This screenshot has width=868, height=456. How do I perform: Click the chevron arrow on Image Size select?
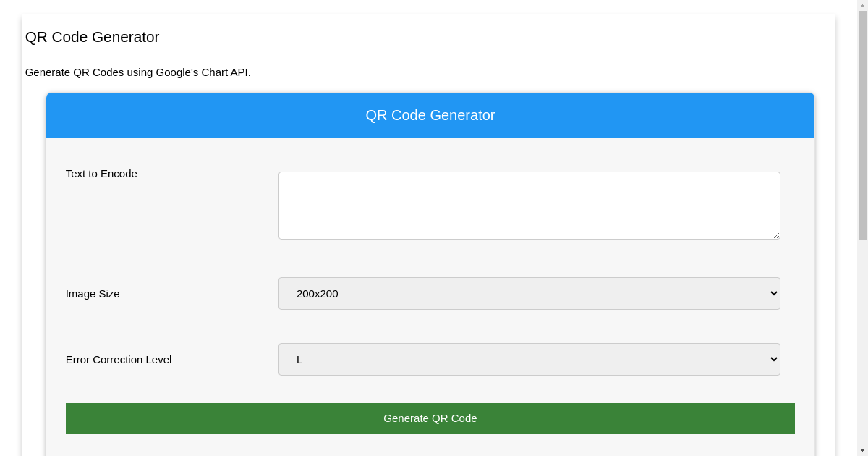[773, 293]
